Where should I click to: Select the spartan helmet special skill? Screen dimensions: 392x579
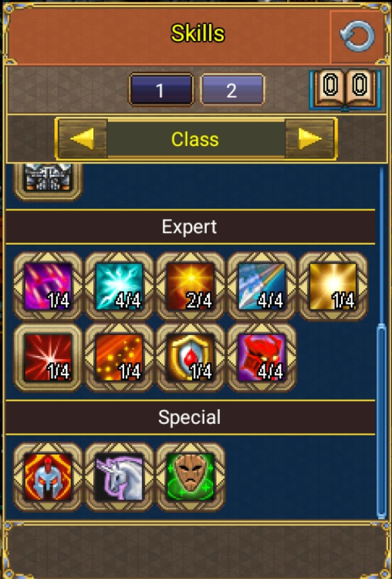tap(48, 477)
